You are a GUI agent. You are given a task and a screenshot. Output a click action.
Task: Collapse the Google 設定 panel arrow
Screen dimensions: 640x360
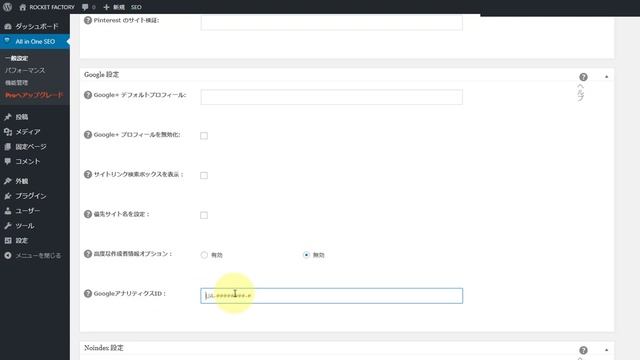coord(607,77)
